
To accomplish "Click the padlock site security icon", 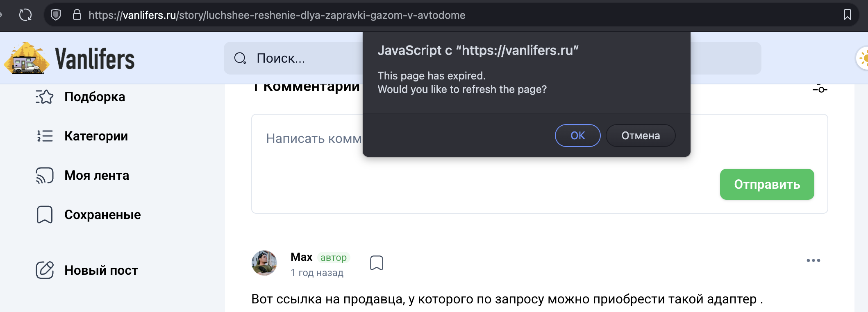I will click(77, 15).
